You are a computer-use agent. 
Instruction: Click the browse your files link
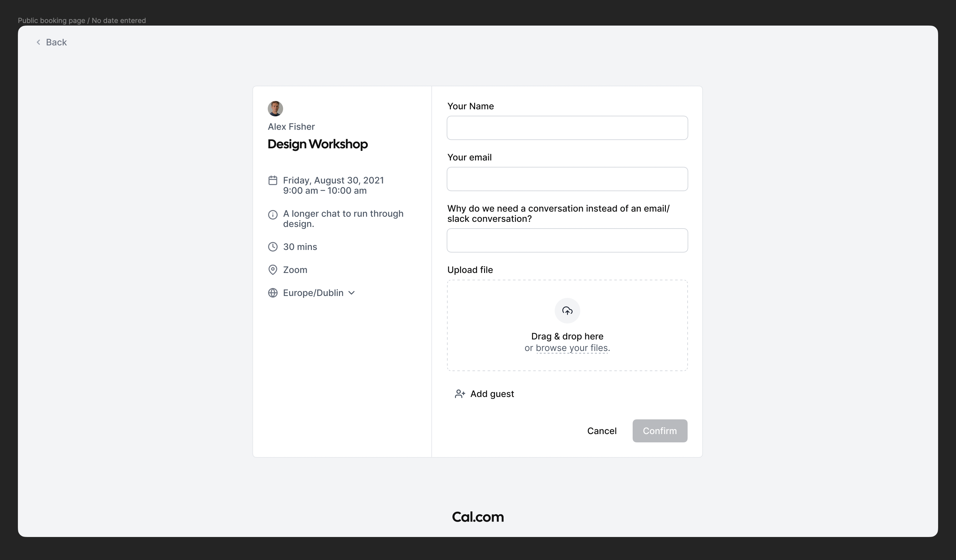572,348
